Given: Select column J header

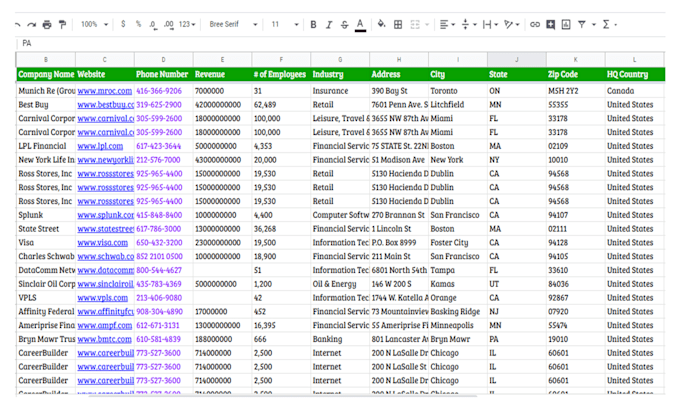Looking at the screenshot, I should tap(517, 59).
